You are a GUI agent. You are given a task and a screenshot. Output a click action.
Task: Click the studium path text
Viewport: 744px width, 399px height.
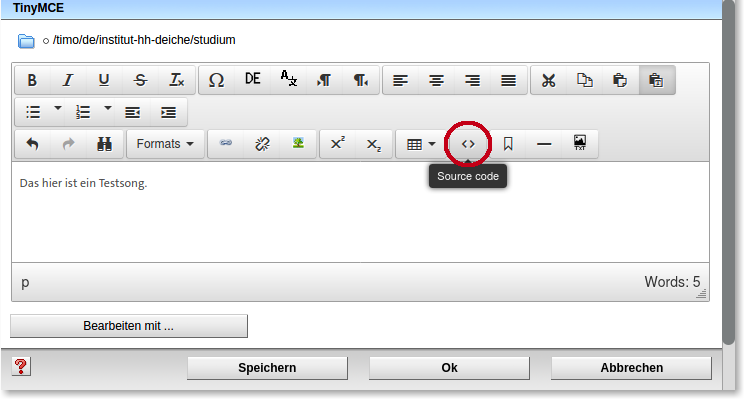click(215, 40)
